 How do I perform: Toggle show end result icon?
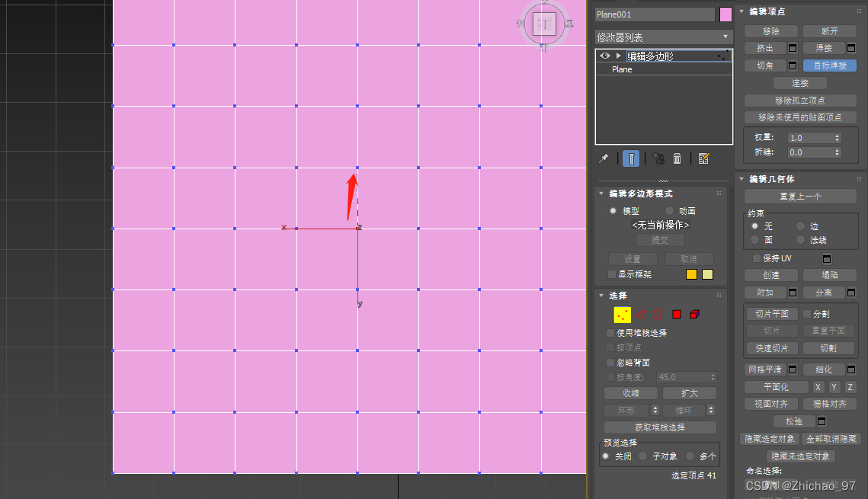coord(631,158)
